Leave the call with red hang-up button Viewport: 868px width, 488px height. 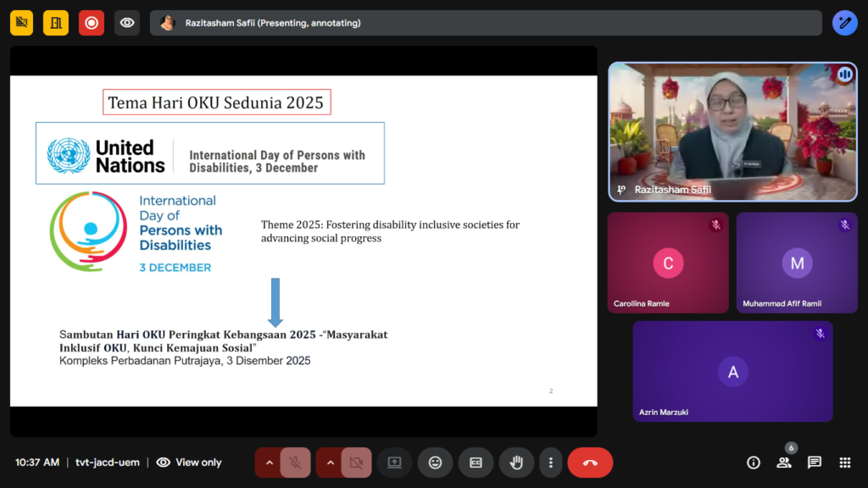pos(590,463)
